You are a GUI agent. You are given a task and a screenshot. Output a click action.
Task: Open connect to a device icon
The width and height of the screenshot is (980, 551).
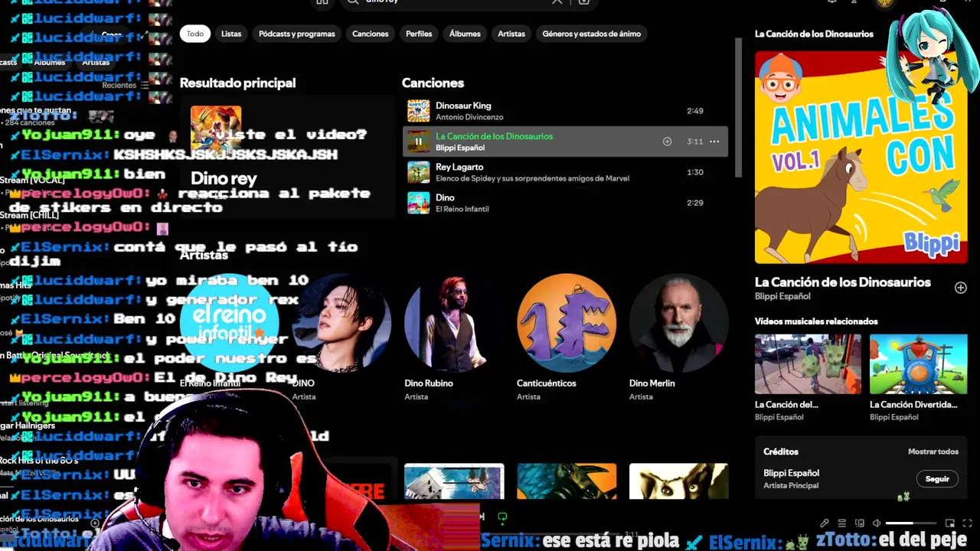[x=859, y=523]
